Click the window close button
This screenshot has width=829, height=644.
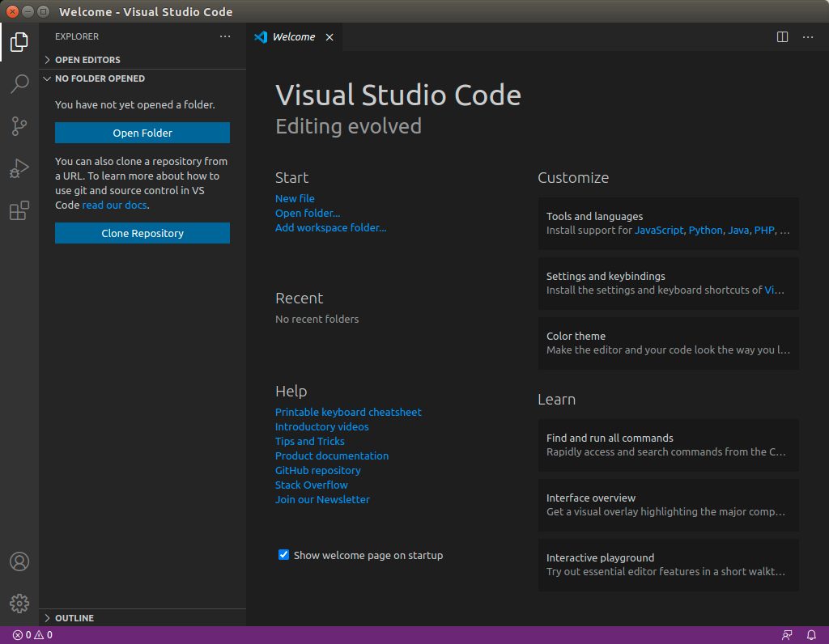[13, 11]
